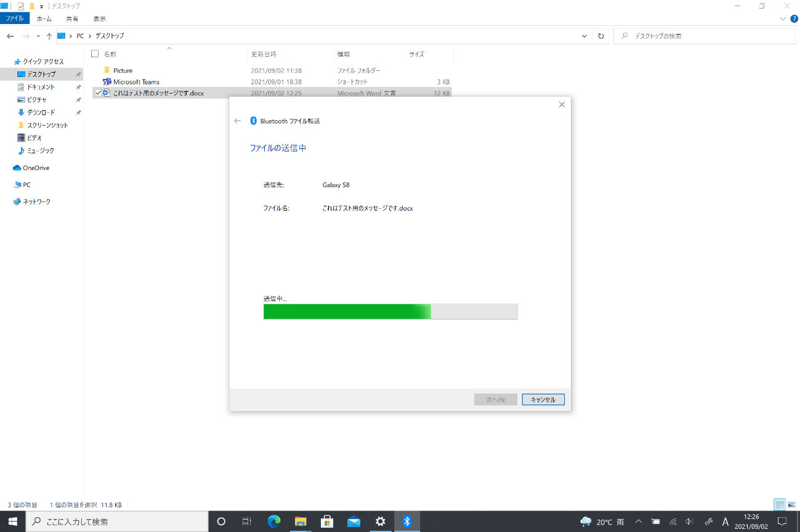
Task: Open the ファイル menu tab
Action: (x=15, y=18)
